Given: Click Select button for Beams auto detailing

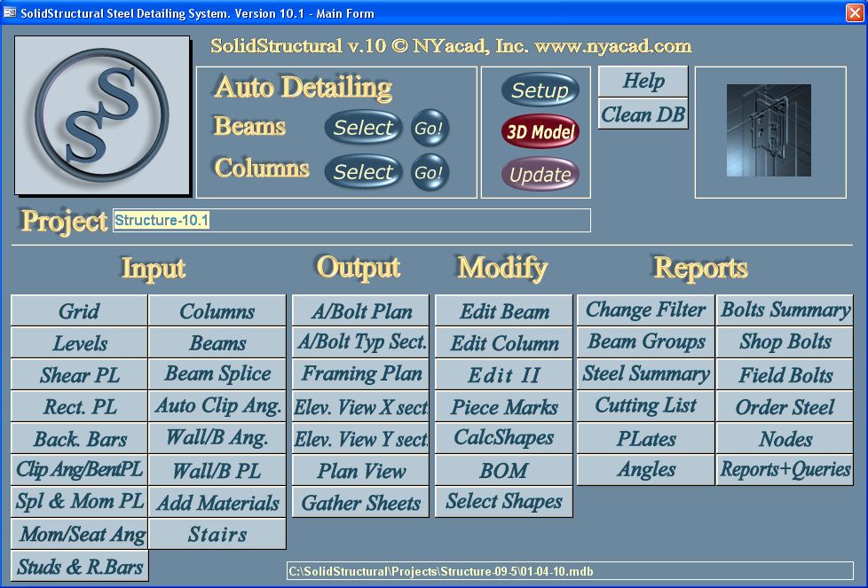Looking at the screenshot, I should click(363, 128).
